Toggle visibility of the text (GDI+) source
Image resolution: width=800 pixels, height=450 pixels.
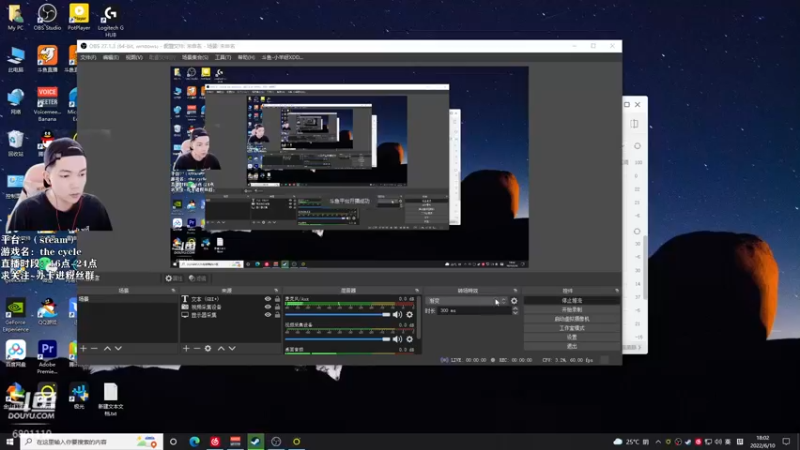coord(268,299)
